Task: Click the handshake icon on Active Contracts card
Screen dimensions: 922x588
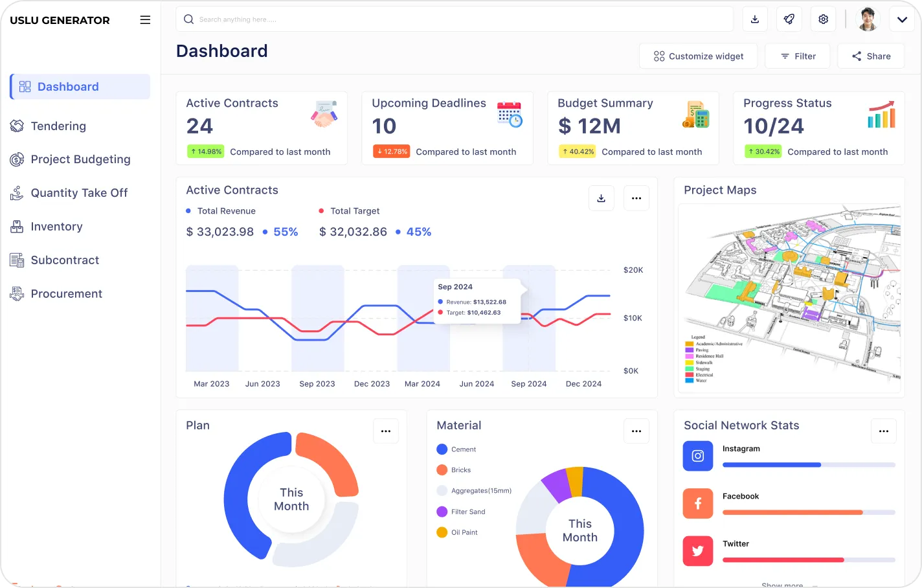Action: click(324, 114)
